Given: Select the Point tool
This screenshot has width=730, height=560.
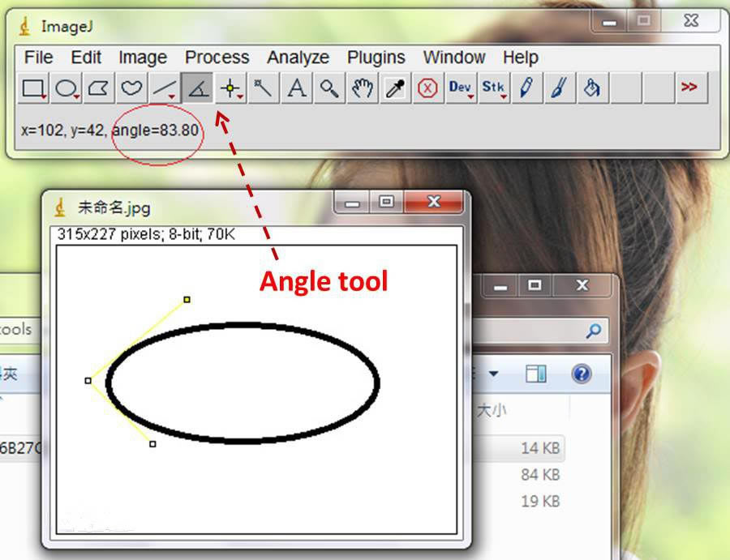Looking at the screenshot, I should [x=230, y=88].
